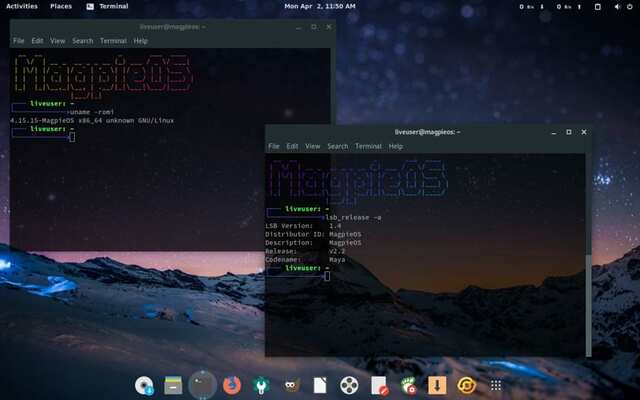Close the background terminal window
The image size is (640, 400).
coord(329,27)
